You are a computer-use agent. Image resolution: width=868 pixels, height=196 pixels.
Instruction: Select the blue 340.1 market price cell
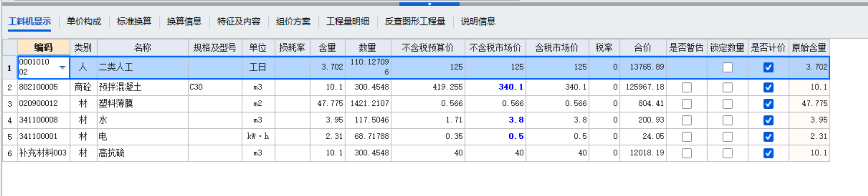(x=495, y=88)
